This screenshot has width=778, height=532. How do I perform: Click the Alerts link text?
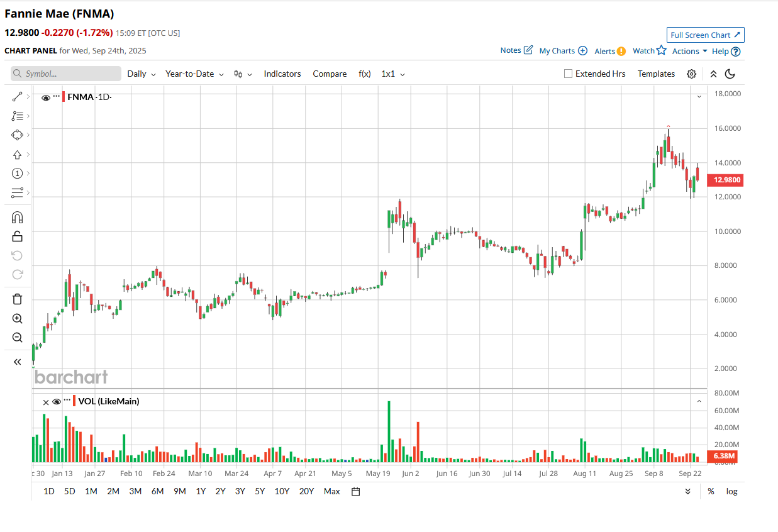(x=604, y=51)
